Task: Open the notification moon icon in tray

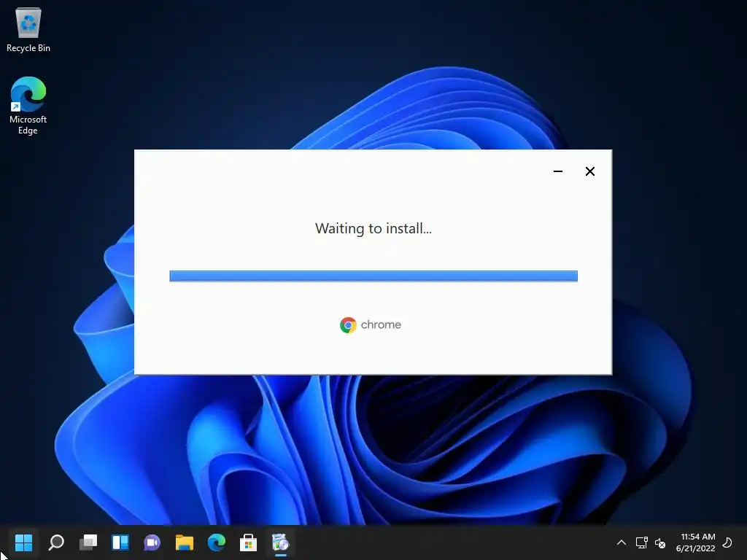Action: tap(727, 542)
